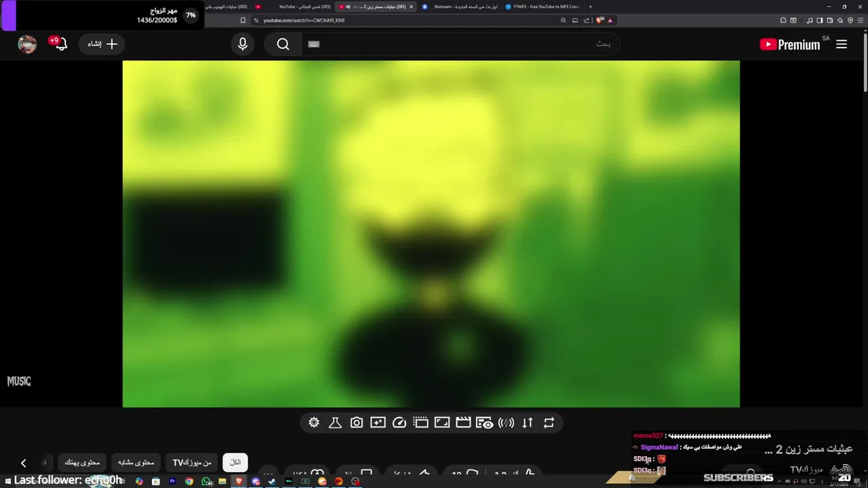Click the Brave shields lion icon

pyautogui.click(x=599, y=20)
